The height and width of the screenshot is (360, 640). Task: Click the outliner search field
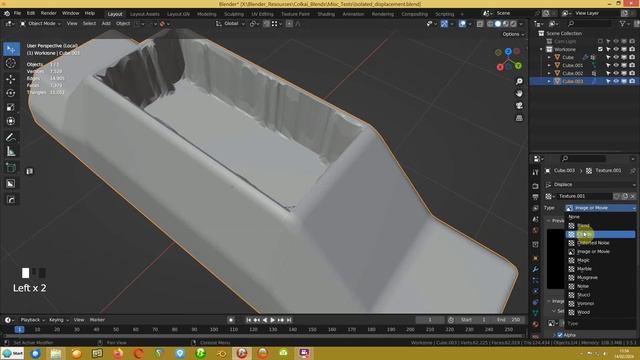pos(589,24)
